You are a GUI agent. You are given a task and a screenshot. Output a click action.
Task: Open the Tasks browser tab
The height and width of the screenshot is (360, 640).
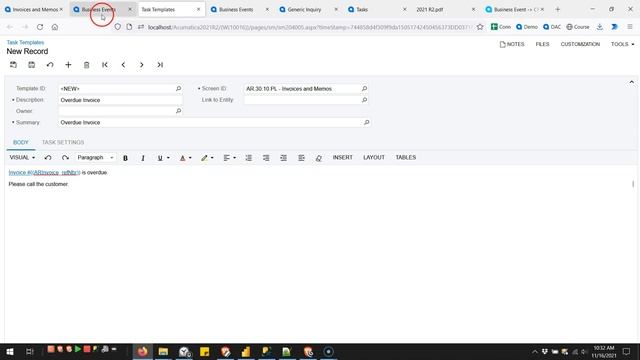378,9
